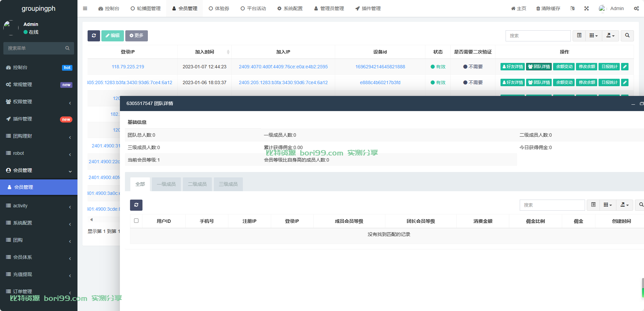The width and height of the screenshot is (644, 311).
Task: Click the 编辑 button
Action: (112, 36)
